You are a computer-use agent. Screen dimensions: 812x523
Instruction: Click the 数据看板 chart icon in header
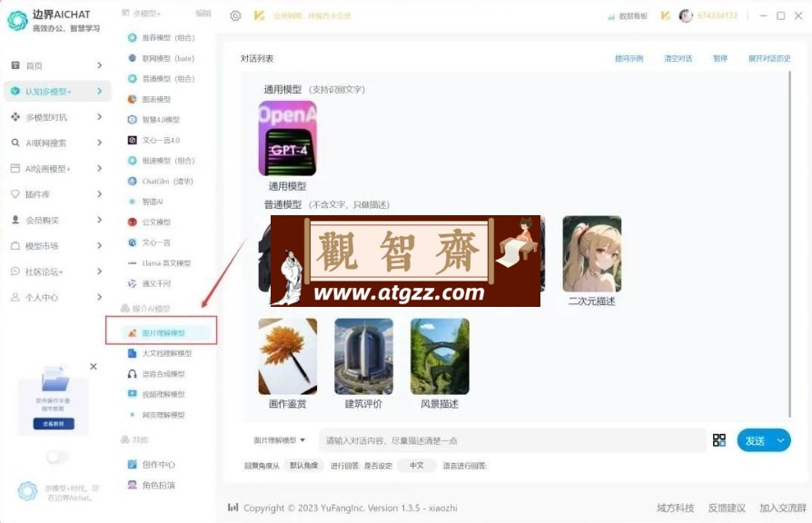tap(611, 16)
